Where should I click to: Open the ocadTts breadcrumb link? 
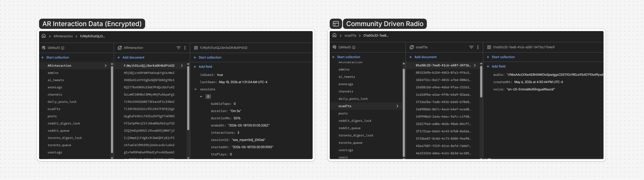click(x=350, y=35)
